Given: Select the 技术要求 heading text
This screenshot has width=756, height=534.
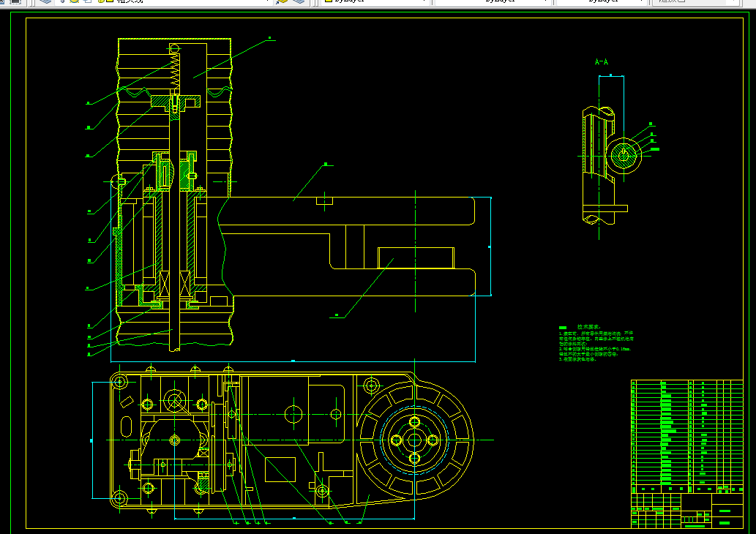Looking at the screenshot, I should tap(588, 327).
